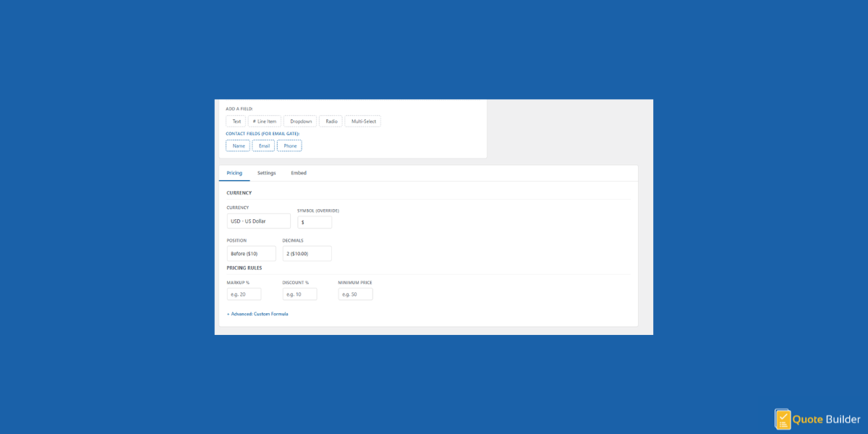Image resolution: width=868 pixels, height=434 pixels.
Task: Open the Decimals dropdown showing 2 ($10.00)
Action: coord(307,253)
